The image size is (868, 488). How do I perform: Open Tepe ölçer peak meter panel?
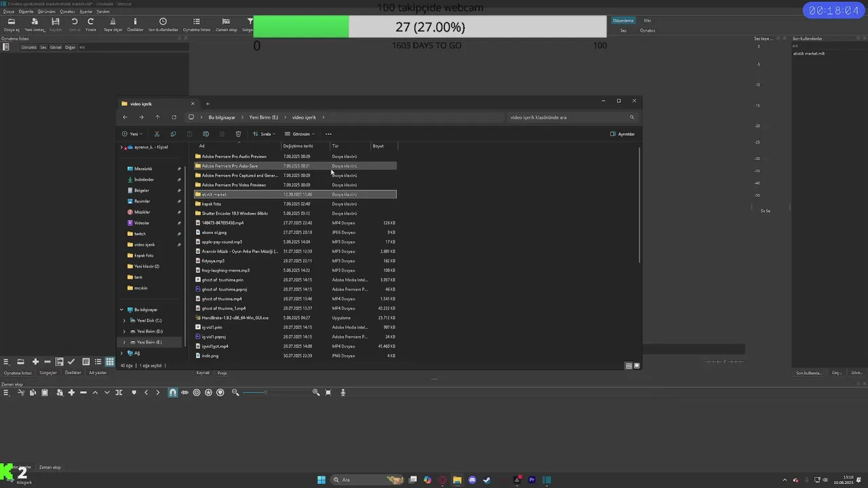tap(113, 25)
